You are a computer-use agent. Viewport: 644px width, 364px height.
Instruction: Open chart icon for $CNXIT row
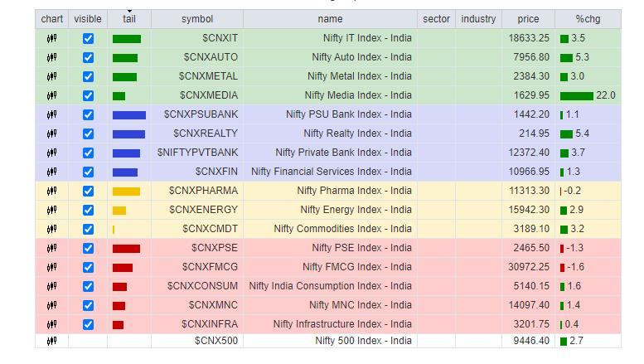pos(51,38)
